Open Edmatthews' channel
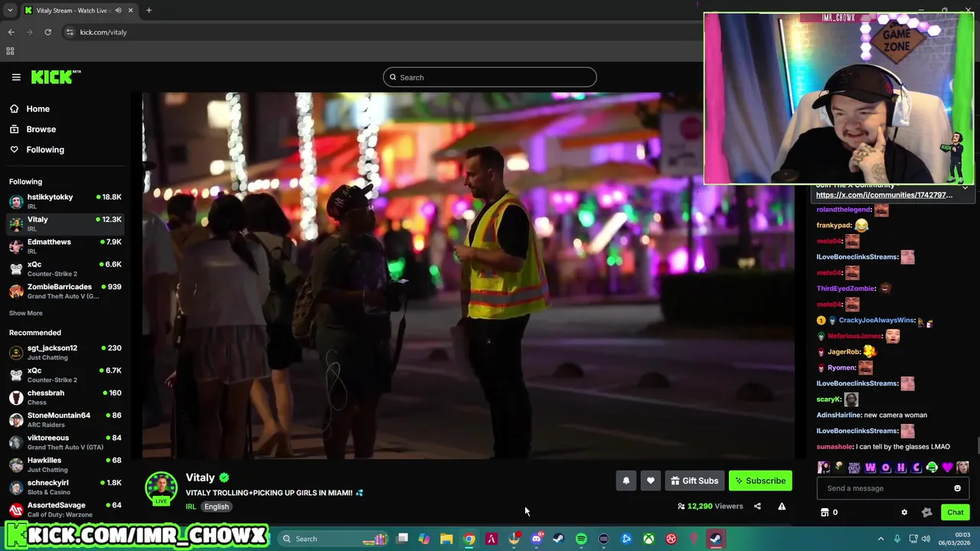This screenshot has height=551, width=980. coord(65,246)
